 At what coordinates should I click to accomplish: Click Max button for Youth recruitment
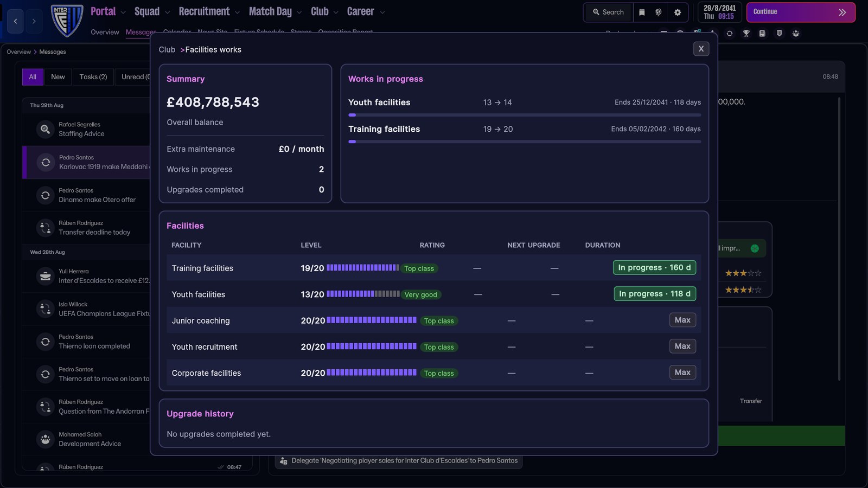coord(682,346)
